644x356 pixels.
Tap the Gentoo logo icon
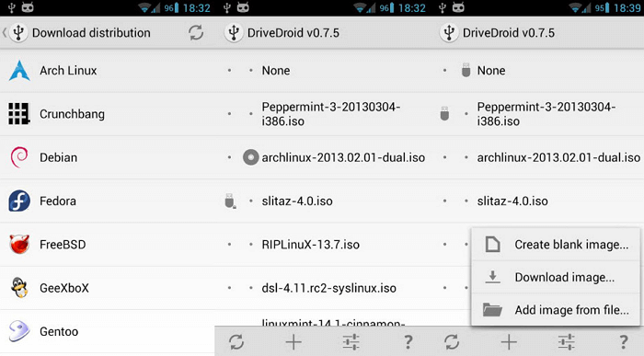pos(19,331)
